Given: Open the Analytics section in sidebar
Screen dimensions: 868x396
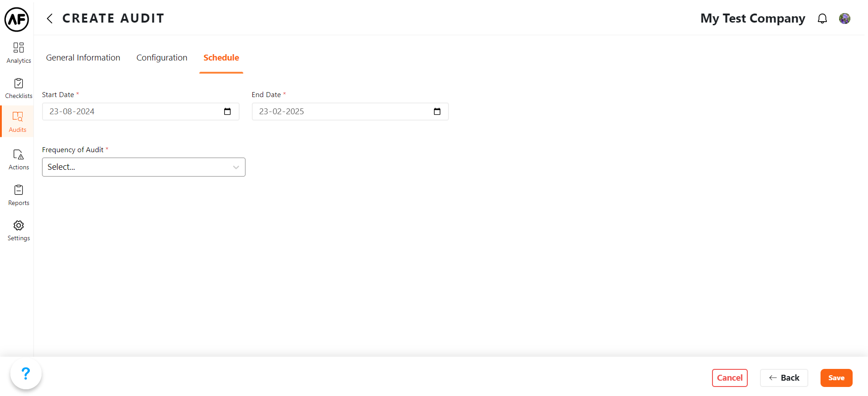Looking at the screenshot, I should [x=19, y=53].
